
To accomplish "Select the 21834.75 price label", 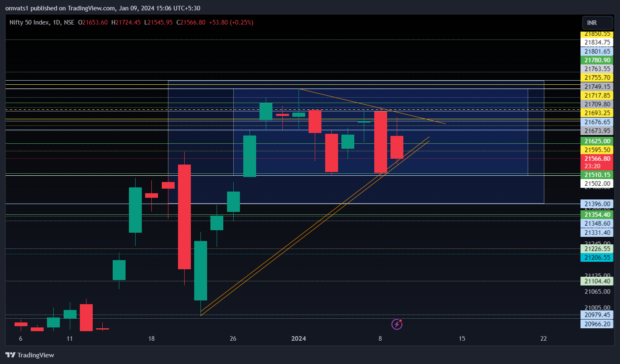I will point(597,42).
